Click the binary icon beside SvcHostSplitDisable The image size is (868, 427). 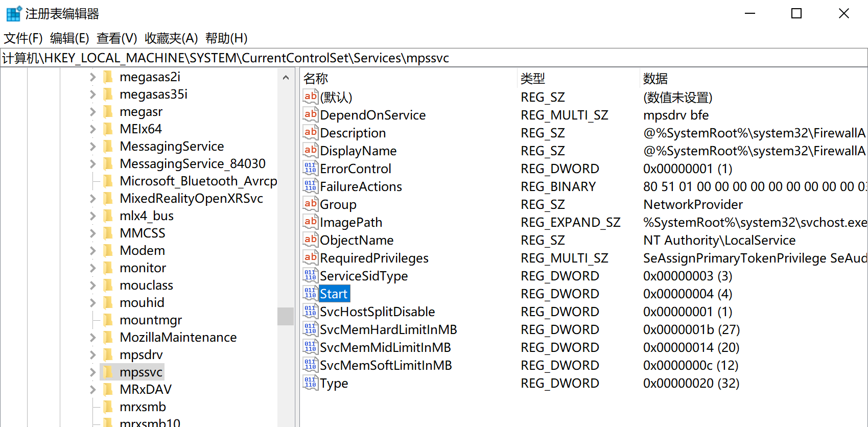pyautogui.click(x=310, y=311)
